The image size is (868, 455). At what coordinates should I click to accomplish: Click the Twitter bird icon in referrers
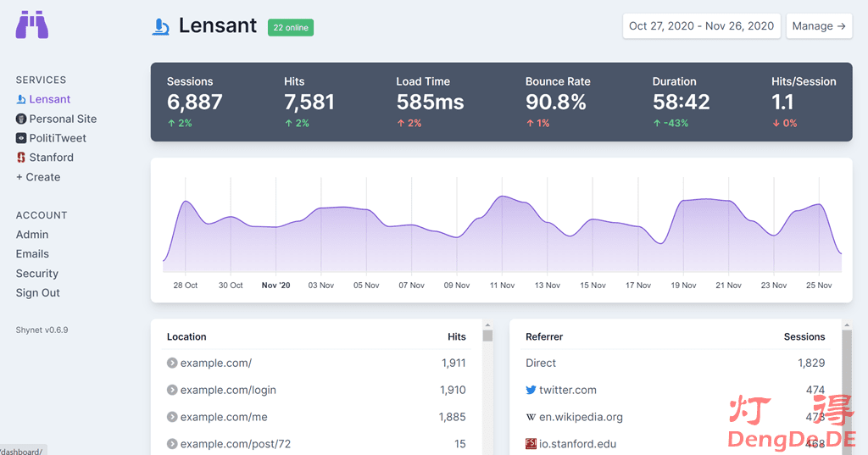(531, 390)
